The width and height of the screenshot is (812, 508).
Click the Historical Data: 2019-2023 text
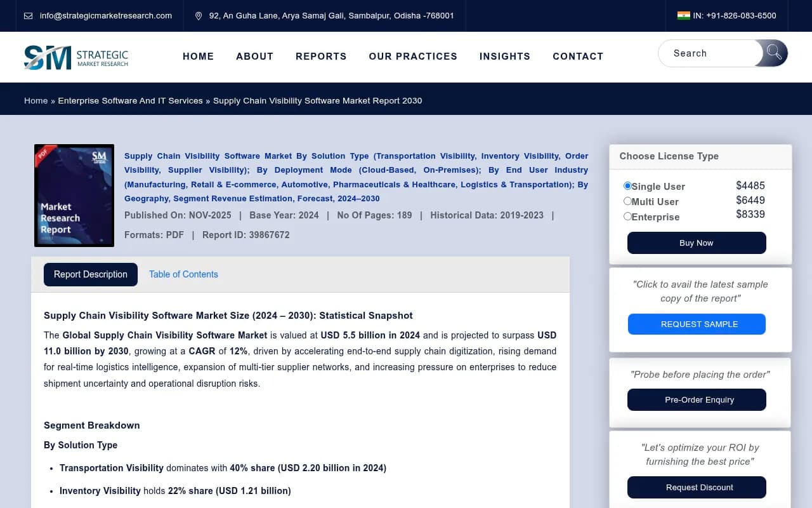click(x=487, y=215)
